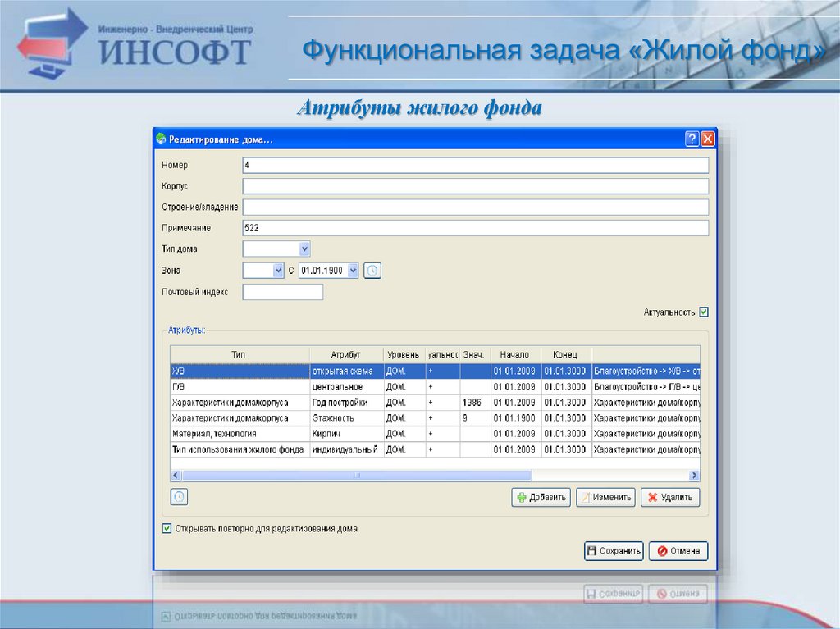Click the clock icon next to zone date

372,271
